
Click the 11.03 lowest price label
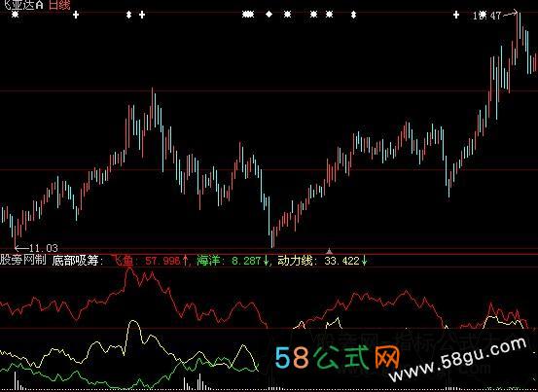44,248
